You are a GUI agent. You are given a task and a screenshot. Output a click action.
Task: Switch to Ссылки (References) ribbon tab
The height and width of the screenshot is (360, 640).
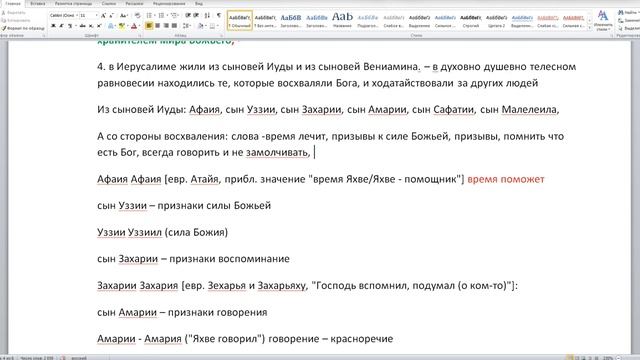pyautogui.click(x=109, y=4)
